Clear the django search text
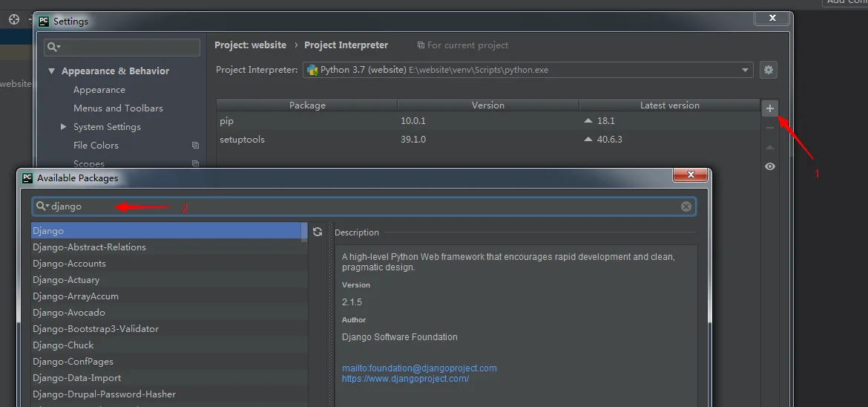The width and height of the screenshot is (868, 407). [x=686, y=206]
